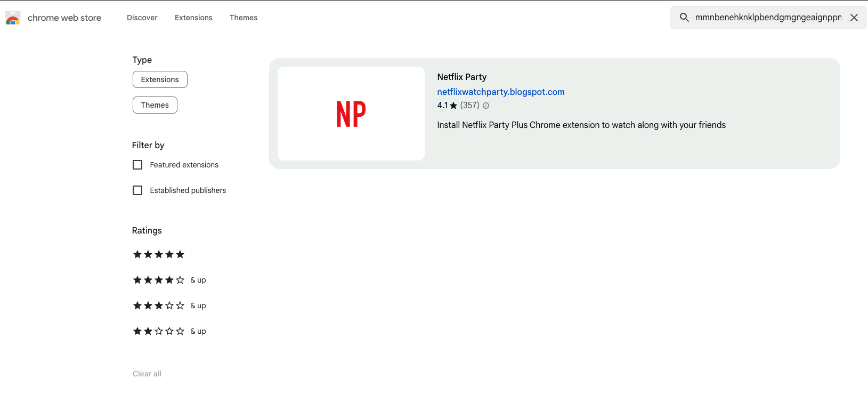Check the Established publishers checkbox

click(137, 190)
